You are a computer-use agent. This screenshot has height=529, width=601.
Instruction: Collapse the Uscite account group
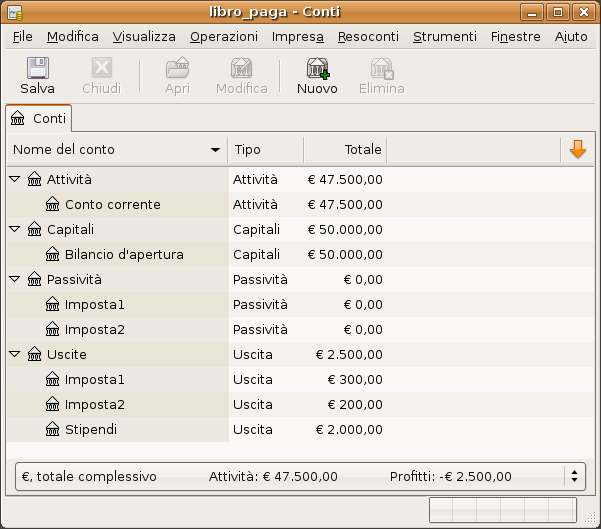(15, 355)
